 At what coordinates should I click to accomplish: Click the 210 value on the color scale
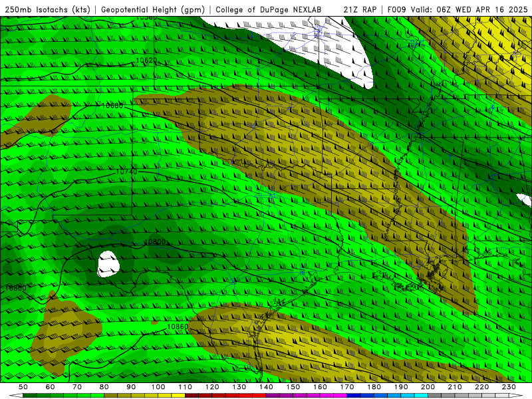(x=455, y=387)
